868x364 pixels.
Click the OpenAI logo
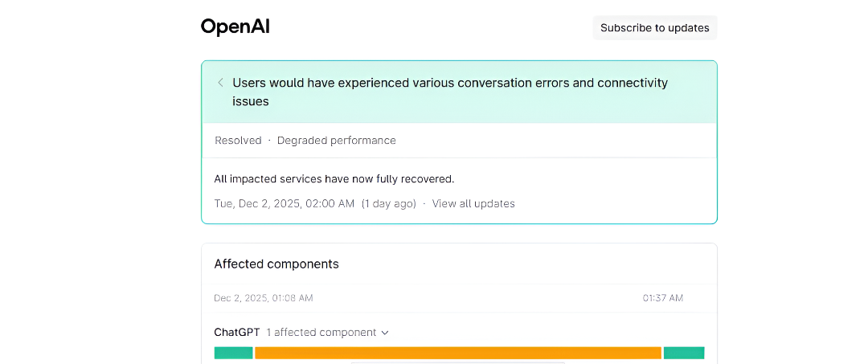[x=235, y=27]
